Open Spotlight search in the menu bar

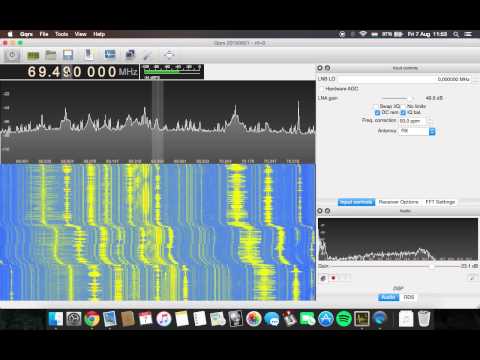tap(456, 34)
